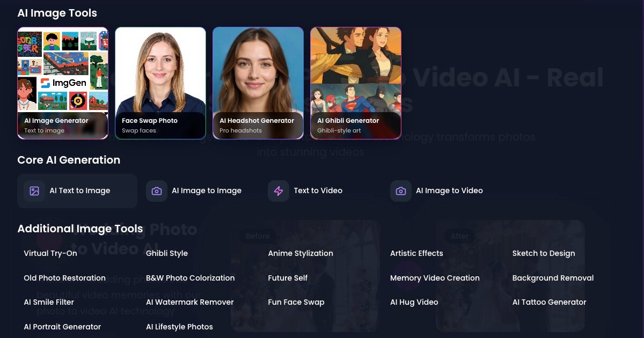The image size is (644, 338).
Task: Select Old Photo Restoration
Action: (x=64, y=278)
